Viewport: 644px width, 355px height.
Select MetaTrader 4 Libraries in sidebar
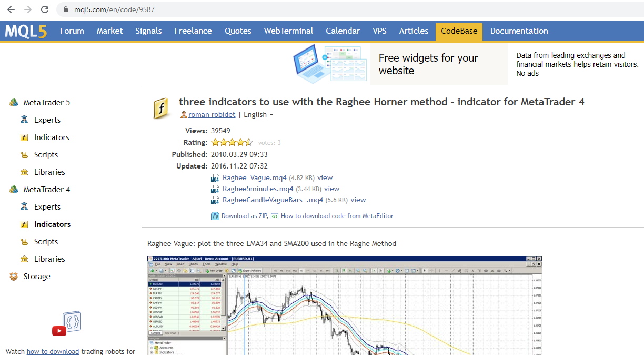point(49,259)
